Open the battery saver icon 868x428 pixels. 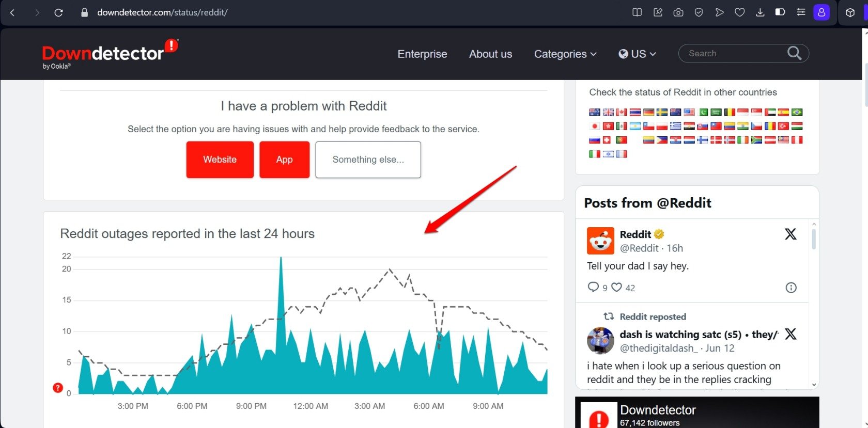pyautogui.click(x=780, y=12)
